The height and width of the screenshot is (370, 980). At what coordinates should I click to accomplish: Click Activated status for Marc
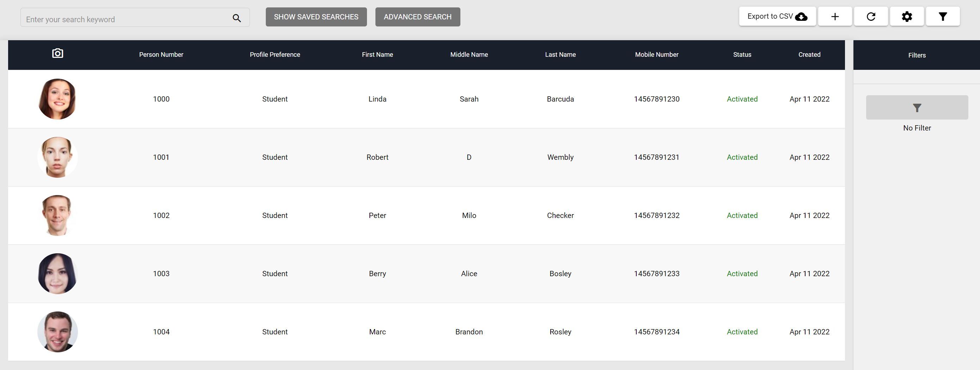742,332
